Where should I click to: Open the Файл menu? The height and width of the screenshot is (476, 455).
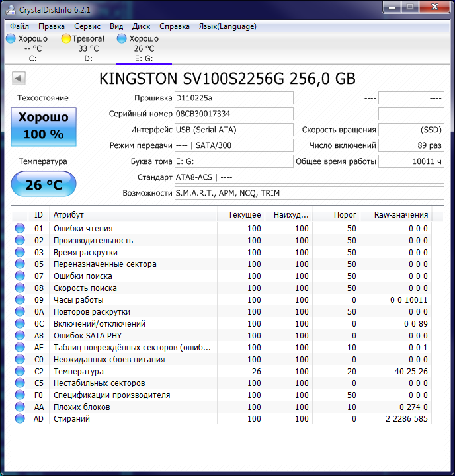(19, 26)
